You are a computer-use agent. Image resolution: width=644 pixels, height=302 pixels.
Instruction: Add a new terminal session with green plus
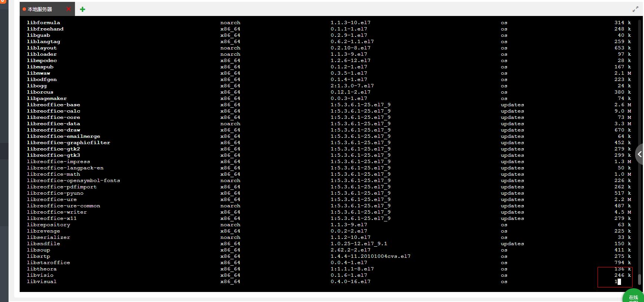(82, 9)
